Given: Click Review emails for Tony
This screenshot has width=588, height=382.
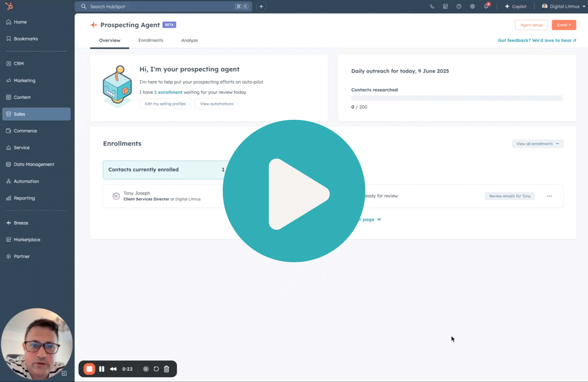Looking at the screenshot, I should [x=510, y=196].
